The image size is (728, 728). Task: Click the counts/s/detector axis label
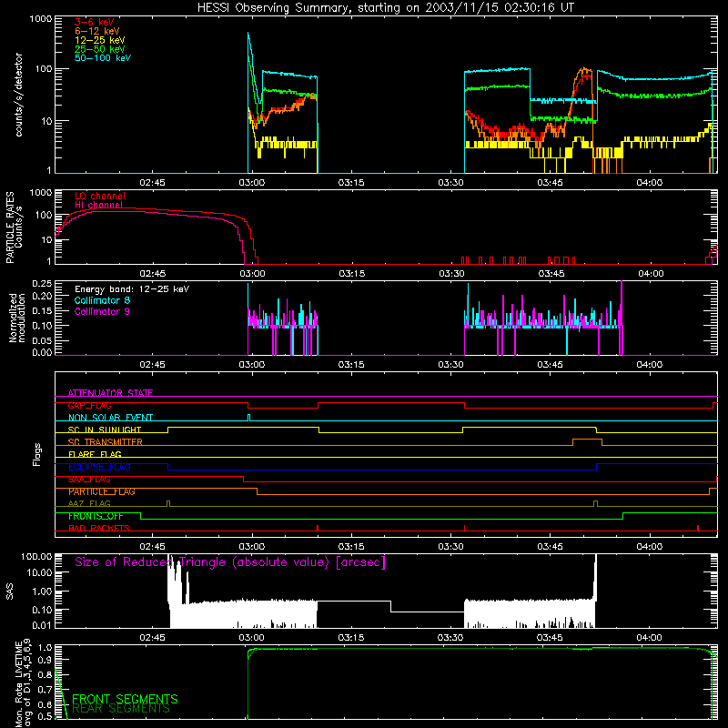(x=18, y=95)
